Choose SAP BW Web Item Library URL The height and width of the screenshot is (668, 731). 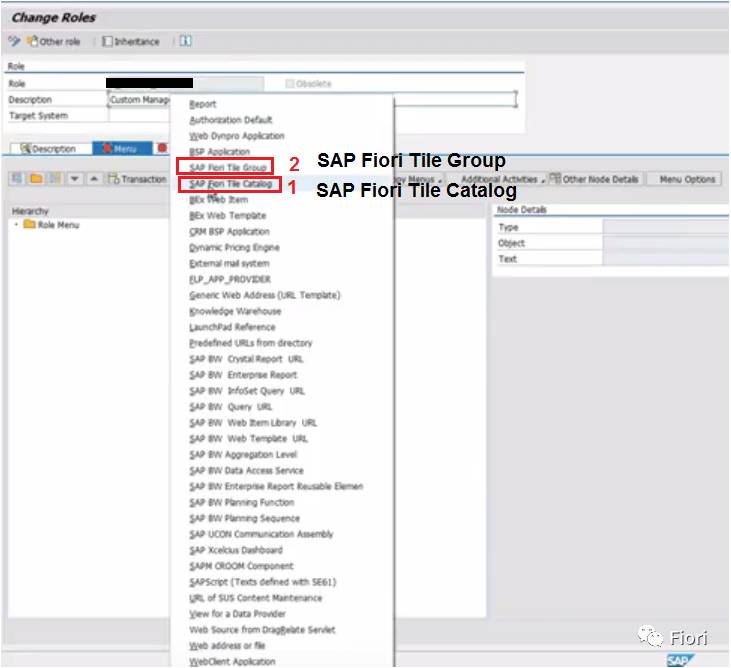click(253, 422)
